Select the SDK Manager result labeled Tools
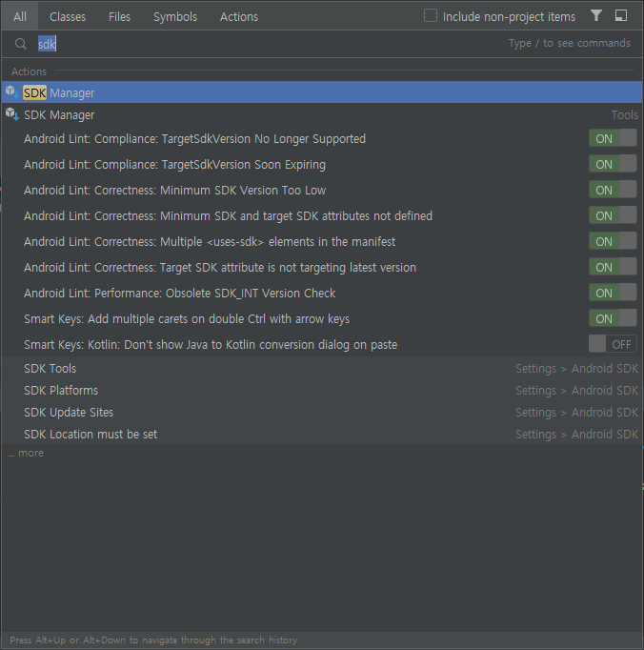The height and width of the screenshot is (650, 644). [x=322, y=114]
